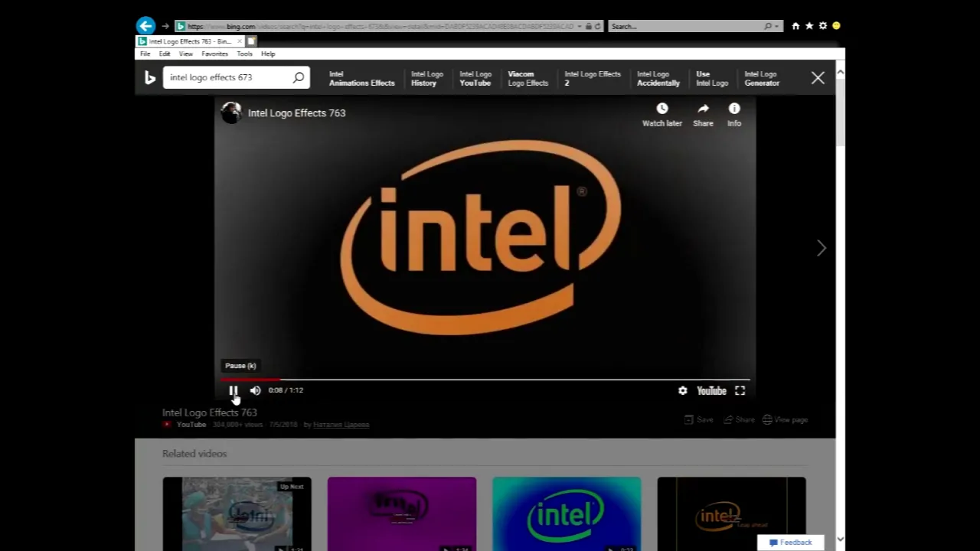The width and height of the screenshot is (980, 551).
Task: Show video Info in the player
Action: click(734, 115)
